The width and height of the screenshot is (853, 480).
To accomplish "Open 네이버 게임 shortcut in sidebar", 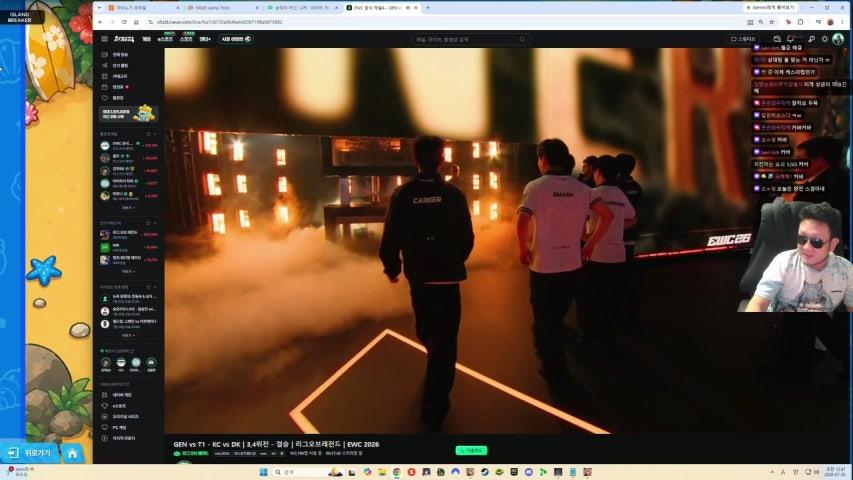I will (x=117, y=395).
